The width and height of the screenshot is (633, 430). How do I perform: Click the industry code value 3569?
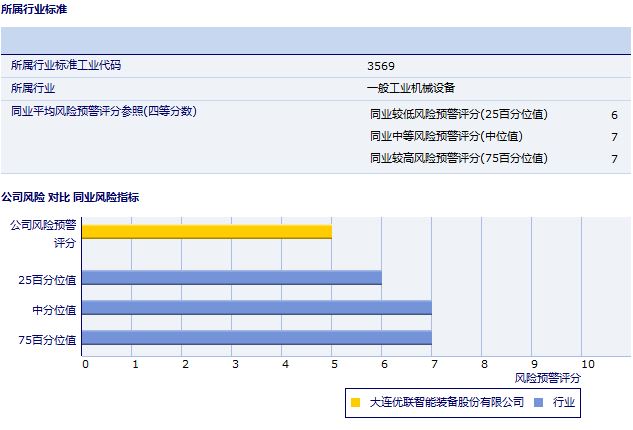[380, 66]
